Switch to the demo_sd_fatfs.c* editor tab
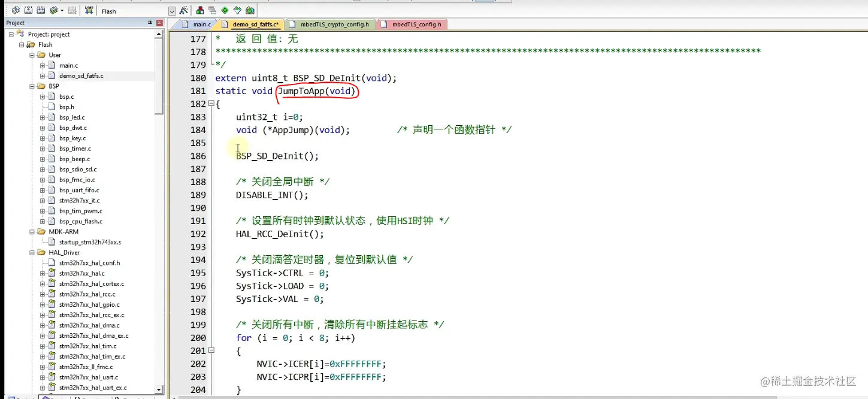Viewport: 868px width, 399px height. (x=250, y=25)
